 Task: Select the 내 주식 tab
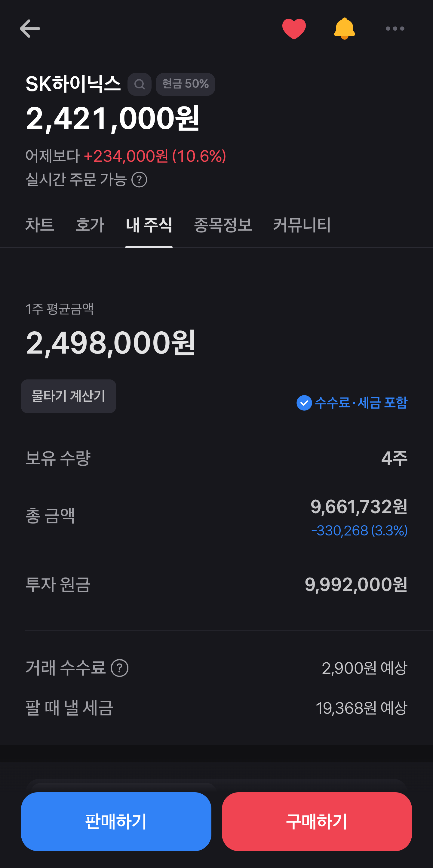click(149, 225)
